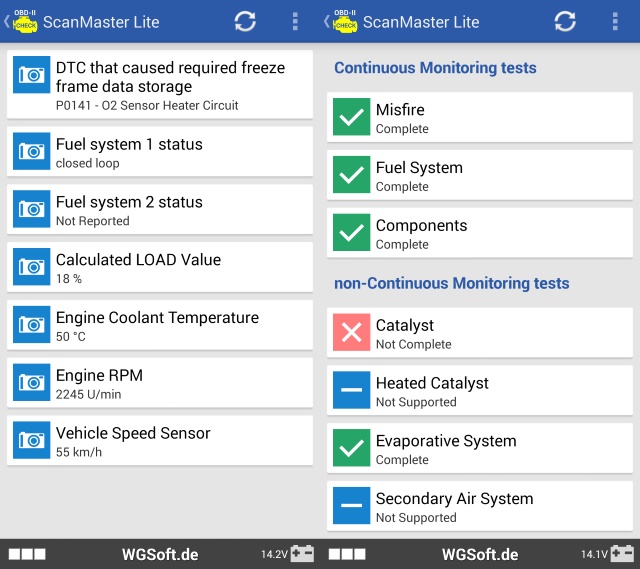Image resolution: width=640 pixels, height=569 pixels.
Task: Tap the refresh icon in right panel header
Action: [565, 21]
